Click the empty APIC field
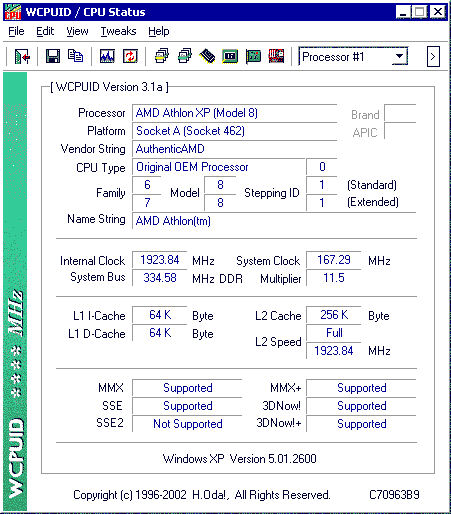 (400, 131)
